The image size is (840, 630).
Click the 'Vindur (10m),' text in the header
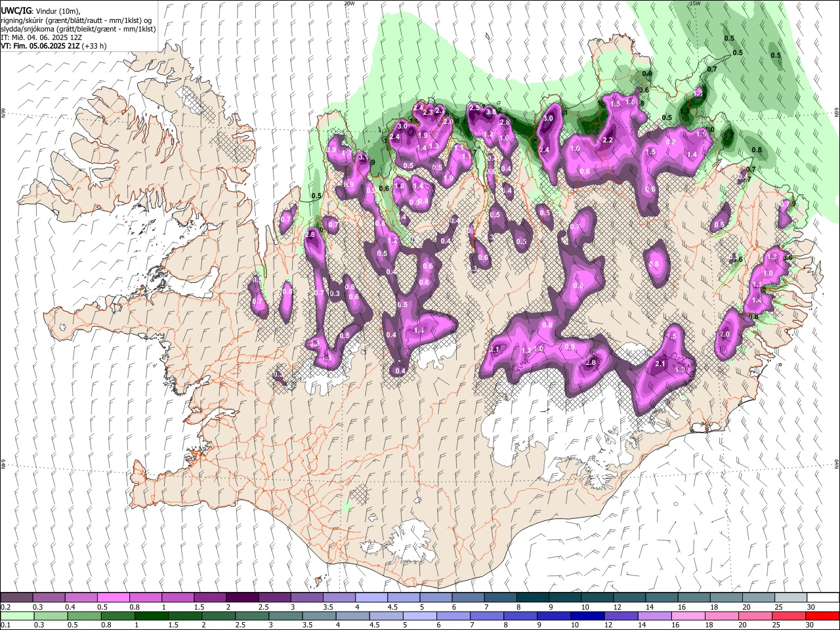click(x=57, y=11)
